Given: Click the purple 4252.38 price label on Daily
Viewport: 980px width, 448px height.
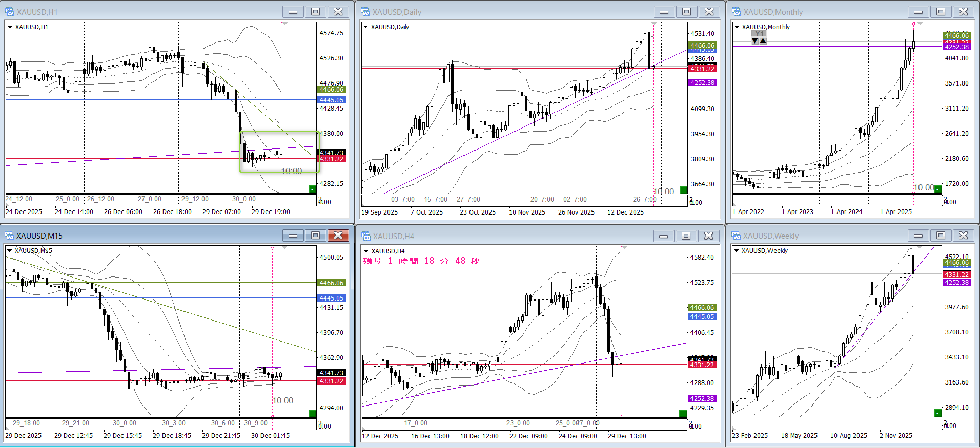Looking at the screenshot, I should [x=702, y=82].
